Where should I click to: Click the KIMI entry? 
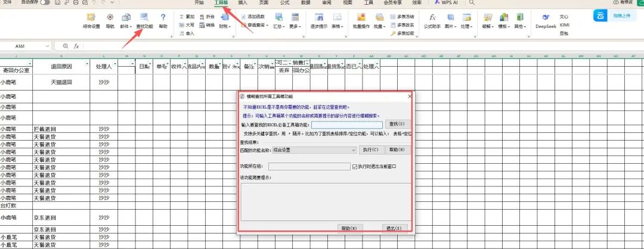(x=564, y=25)
